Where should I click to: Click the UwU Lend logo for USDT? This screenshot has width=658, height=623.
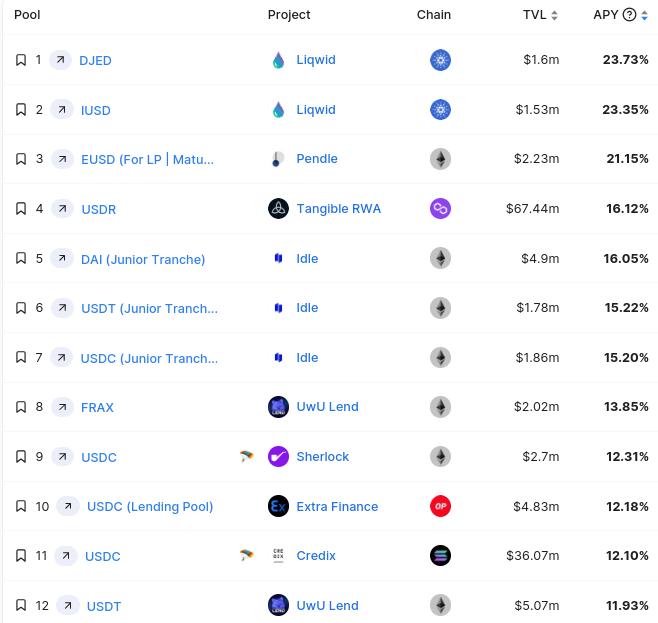(x=278, y=605)
